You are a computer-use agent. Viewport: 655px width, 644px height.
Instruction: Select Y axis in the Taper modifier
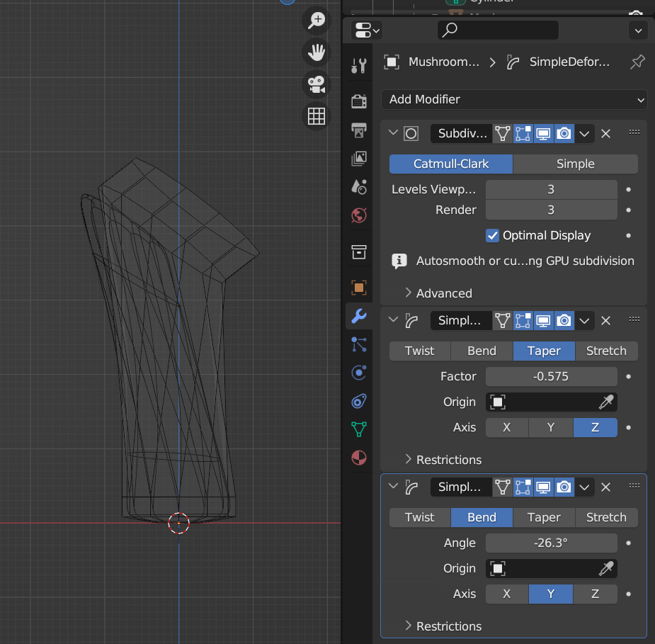tap(551, 427)
